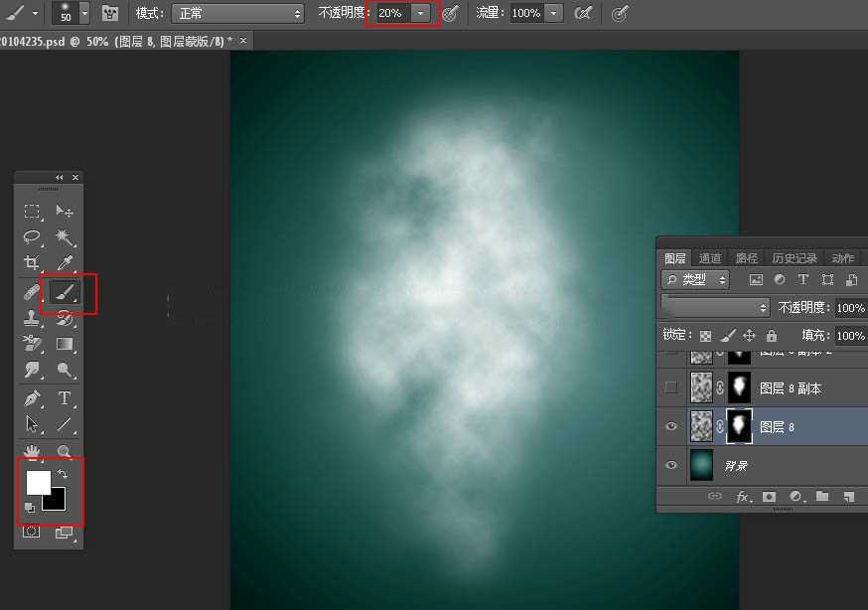868x610 pixels.
Task: Select the Gradient tool
Action: click(62, 343)
